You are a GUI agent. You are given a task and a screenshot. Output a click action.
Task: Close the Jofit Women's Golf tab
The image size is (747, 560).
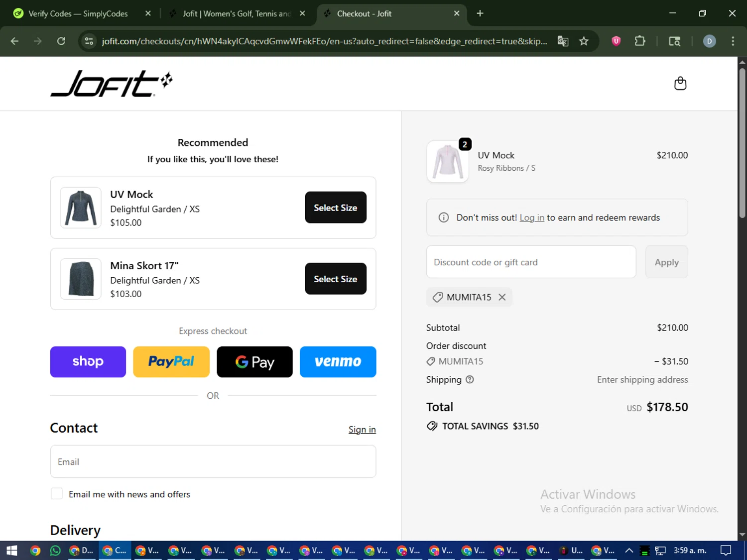[302, 13]
